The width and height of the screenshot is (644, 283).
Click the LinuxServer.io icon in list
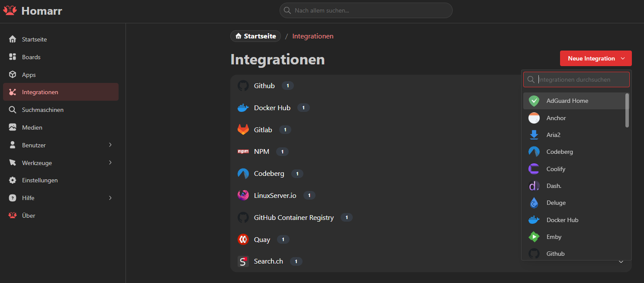[243, 195]
